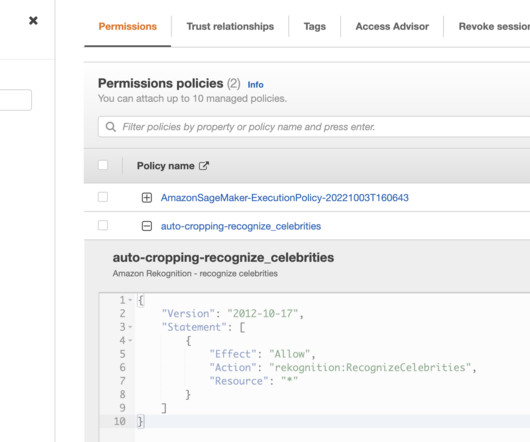Click the magnifier search icon

coord(111,127)
